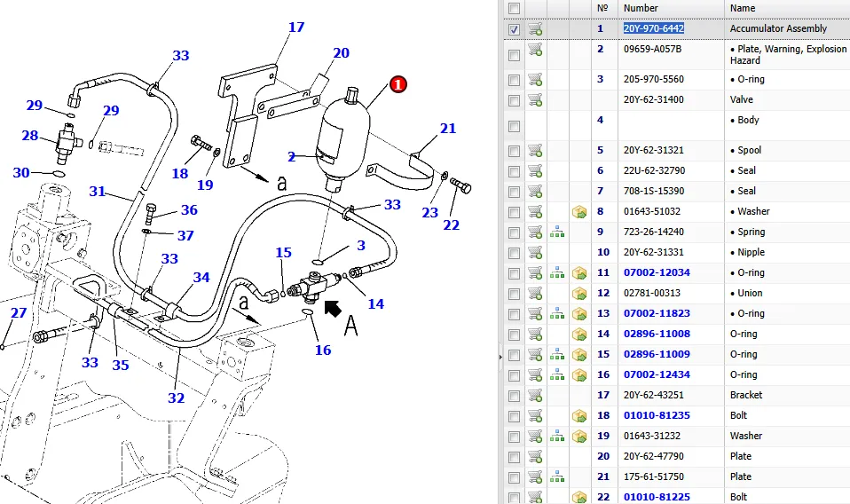Screen dimensions: 850x504
Task: Click callout number 17 on diagram
Action: [295, 28]
